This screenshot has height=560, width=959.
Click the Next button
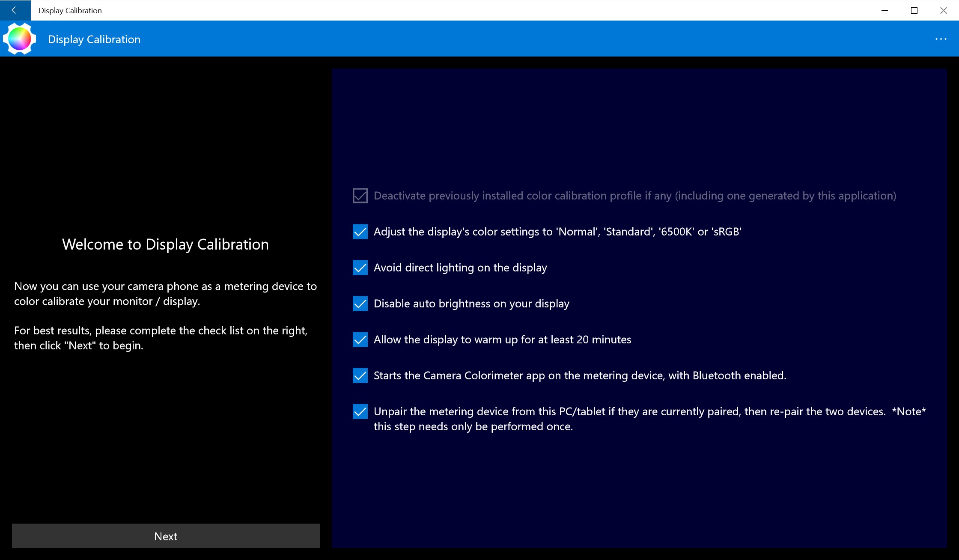pos(166,536)
